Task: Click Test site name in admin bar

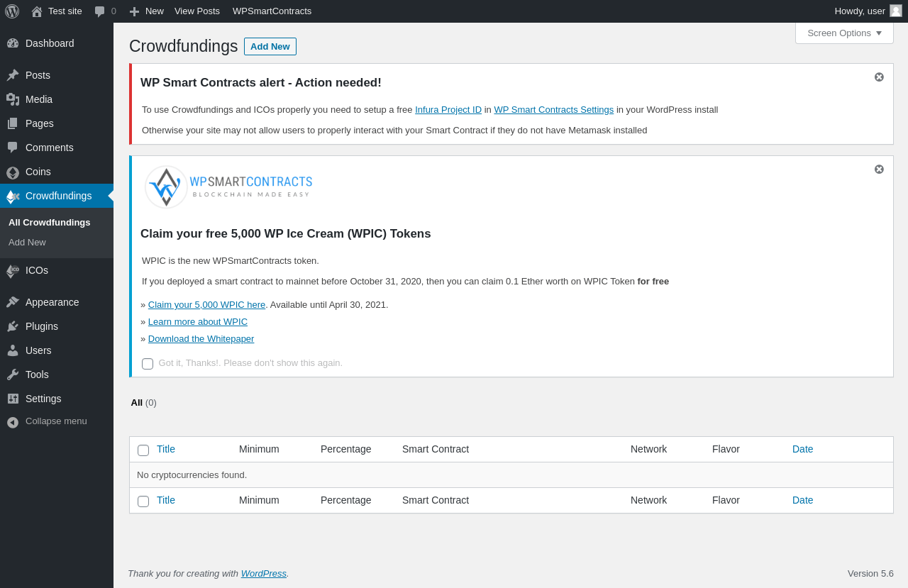Action: [x=65, y=11]
